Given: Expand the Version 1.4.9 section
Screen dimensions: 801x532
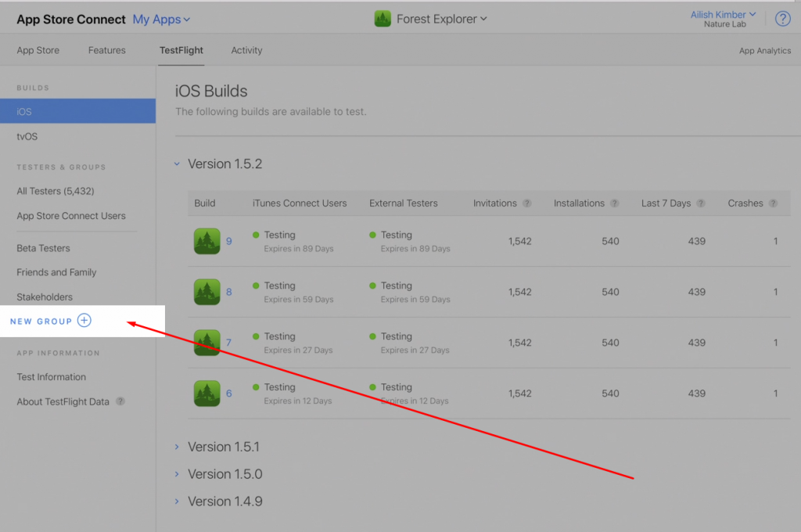Looking at the screenshot, I should (178, 501).
